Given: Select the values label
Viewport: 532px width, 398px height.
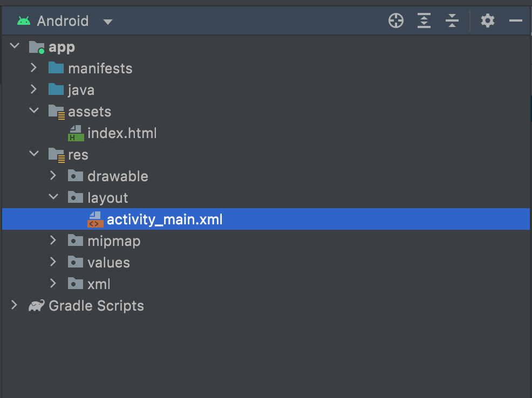Looking at the screenshot, I should click(x=108, y=263).
